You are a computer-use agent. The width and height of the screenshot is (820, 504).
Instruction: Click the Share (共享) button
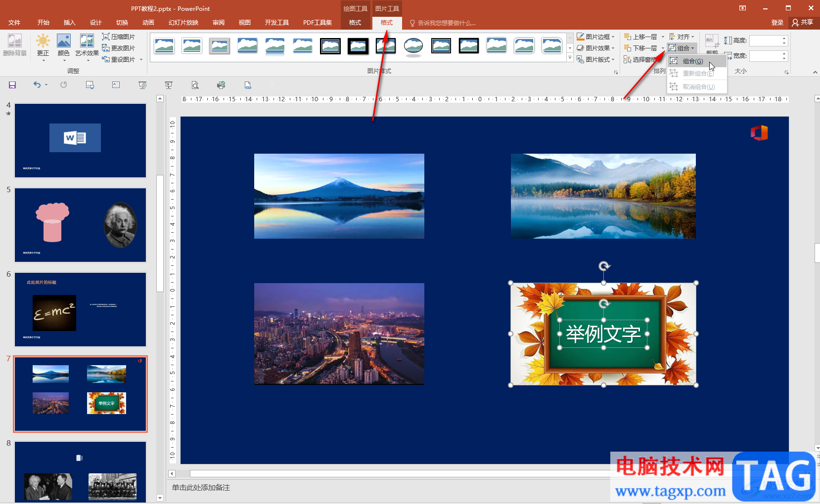click(803, 23)
